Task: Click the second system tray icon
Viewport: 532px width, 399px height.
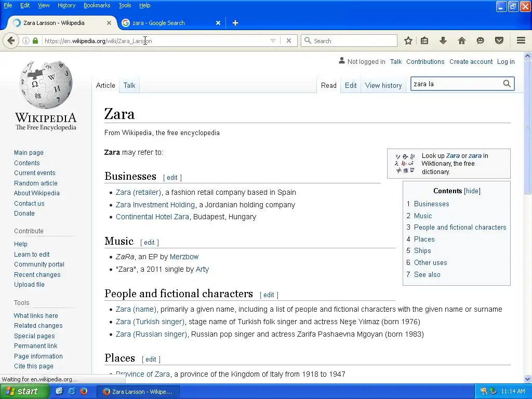Action: pos(494,392)
